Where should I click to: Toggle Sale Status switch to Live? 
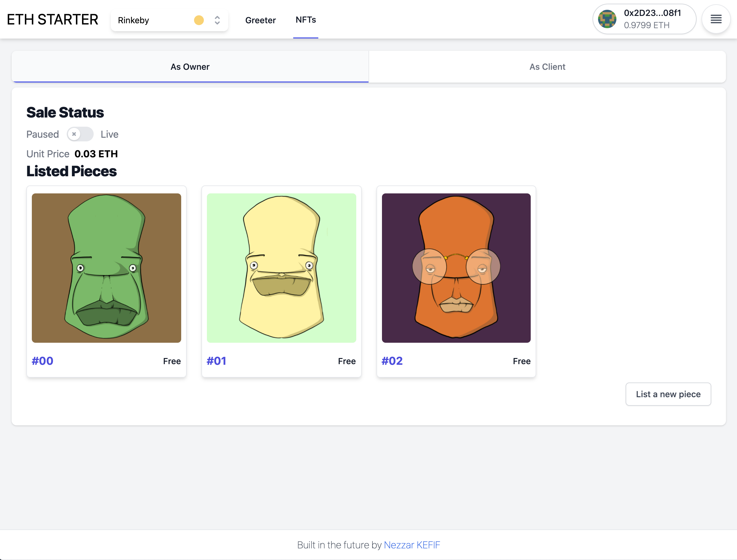[80, 134]
